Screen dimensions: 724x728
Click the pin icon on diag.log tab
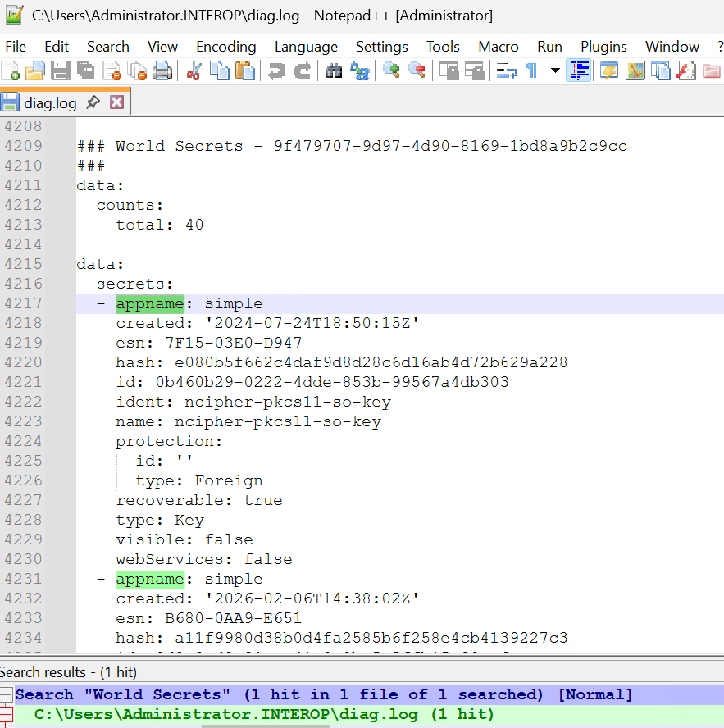click(x=93, y=102)
